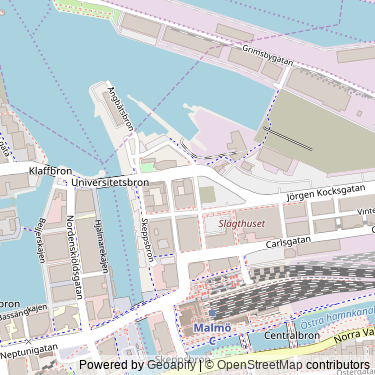Click the Jörgen Kocksgatan street label
Viewport: 375px width, 375px height.
coord(326,193)
